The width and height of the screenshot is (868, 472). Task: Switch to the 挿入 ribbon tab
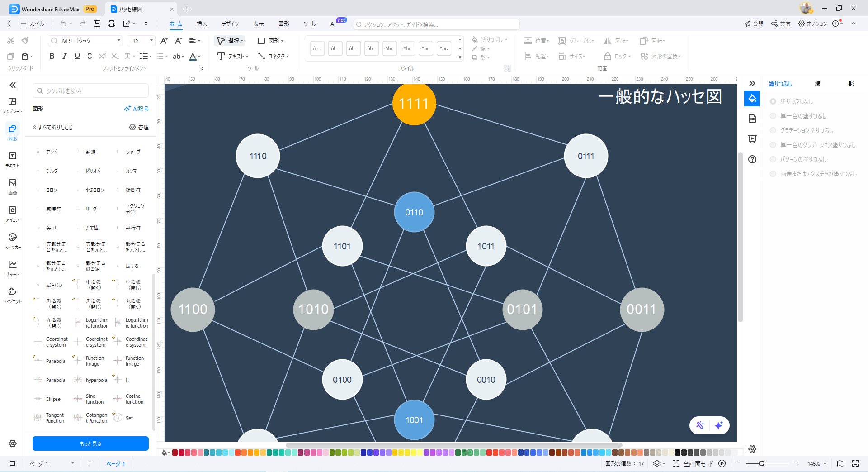coord(202,24)
